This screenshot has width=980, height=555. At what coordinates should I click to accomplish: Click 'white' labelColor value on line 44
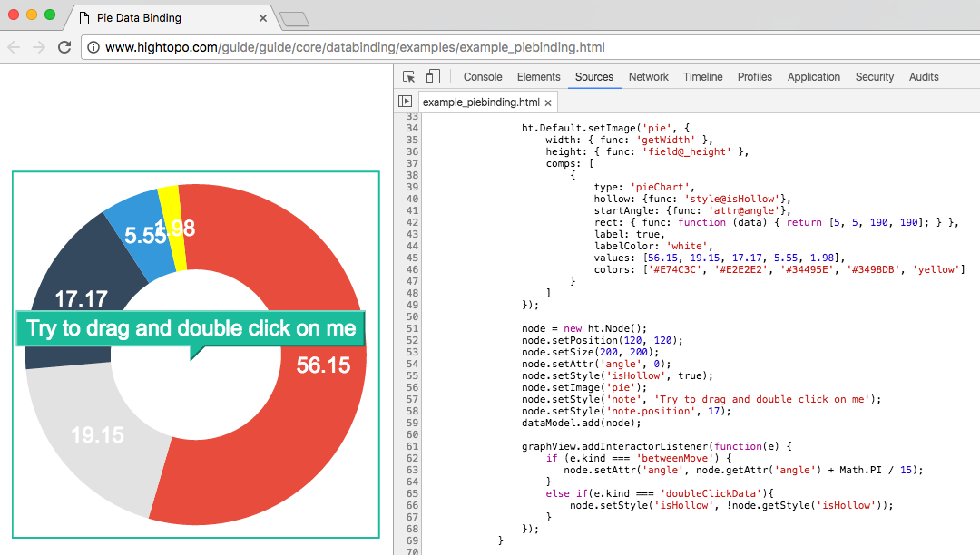687,246
